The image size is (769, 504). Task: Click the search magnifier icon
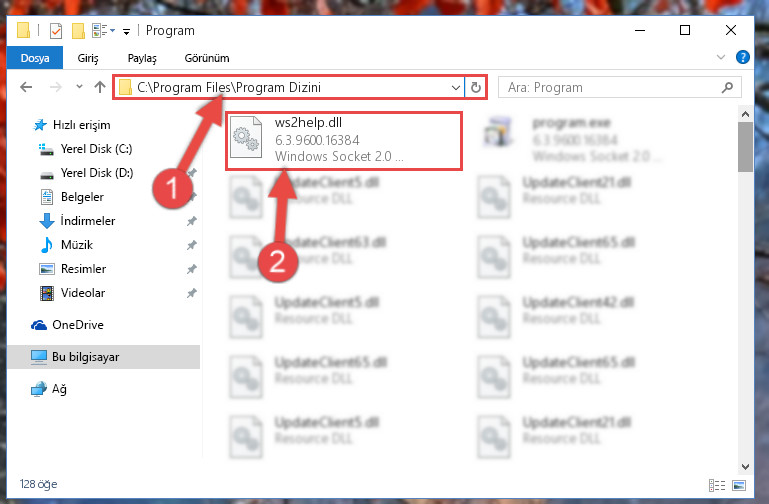[x=727, y=87]
